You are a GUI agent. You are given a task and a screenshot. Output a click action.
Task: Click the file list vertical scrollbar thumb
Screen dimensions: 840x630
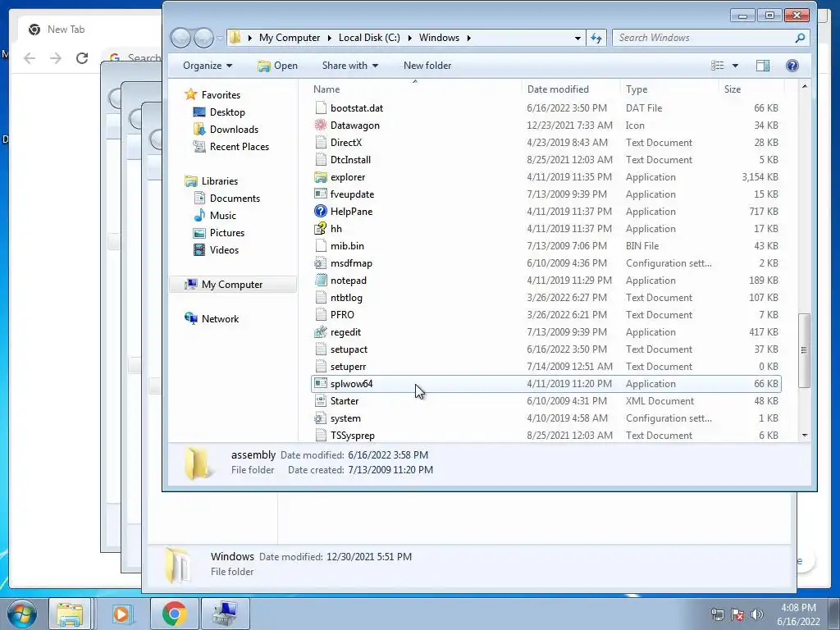coord(804,350)
